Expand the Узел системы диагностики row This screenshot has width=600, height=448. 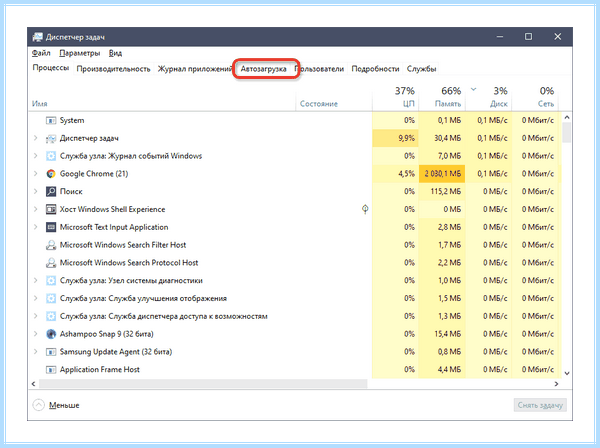pyautogui.click(x=36, y=280)
